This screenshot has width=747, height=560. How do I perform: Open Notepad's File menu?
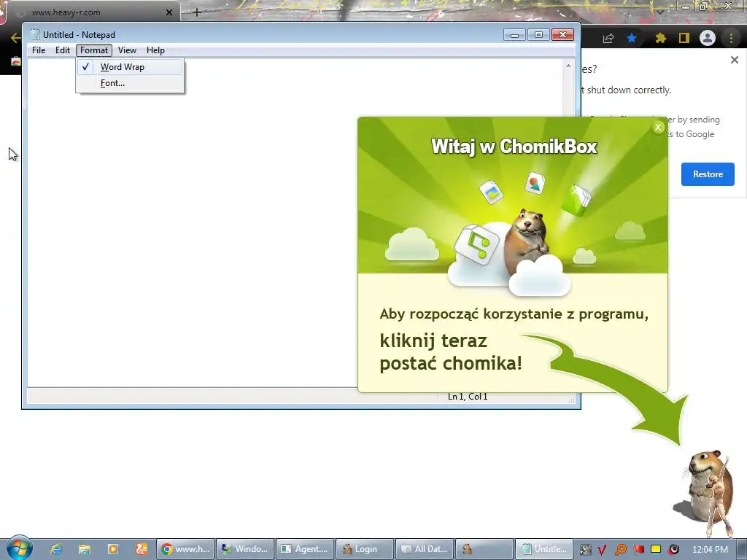(x=39, y=50)
